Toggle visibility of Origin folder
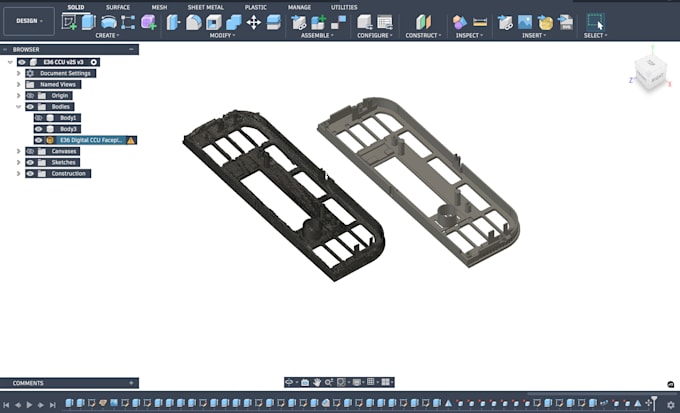This screenshot has height=413, width=680. point(30,95)
